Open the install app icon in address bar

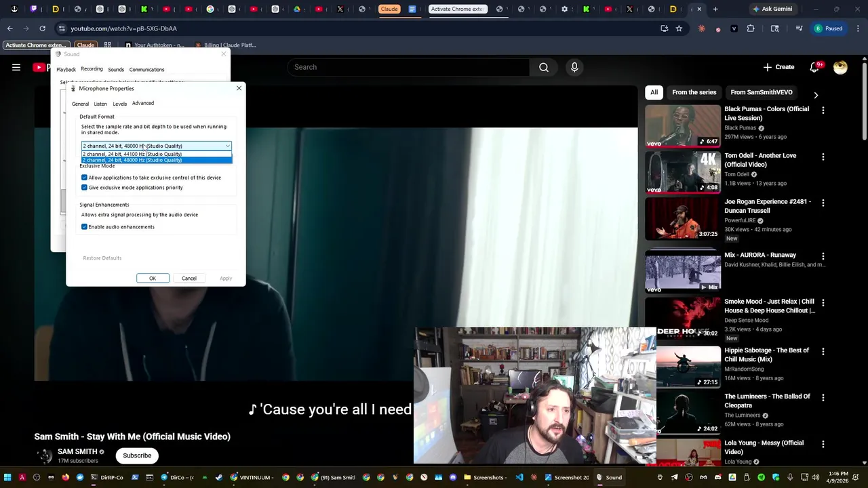(x=664, y=28)
